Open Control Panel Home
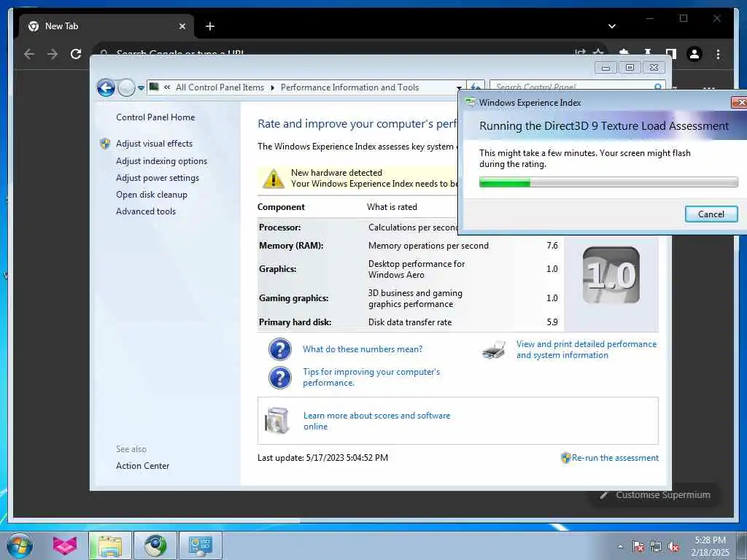 pyautogui.click(x=155, y=117)
